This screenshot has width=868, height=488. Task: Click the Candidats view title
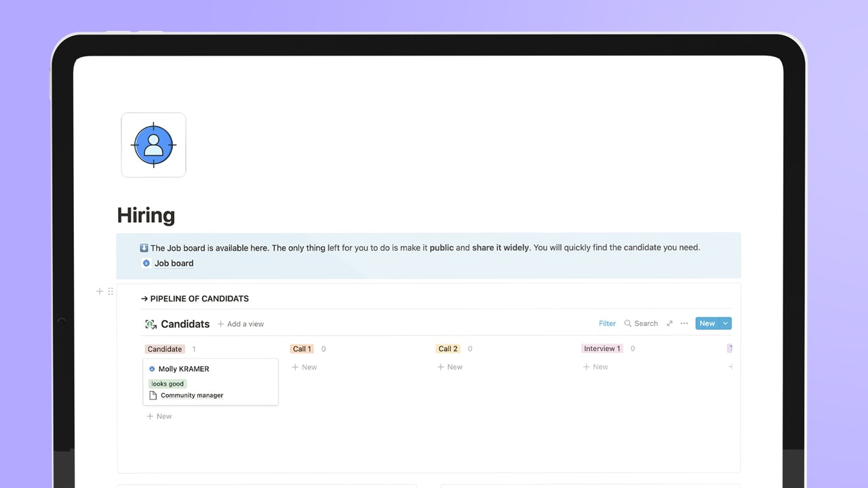coord(185,323)
